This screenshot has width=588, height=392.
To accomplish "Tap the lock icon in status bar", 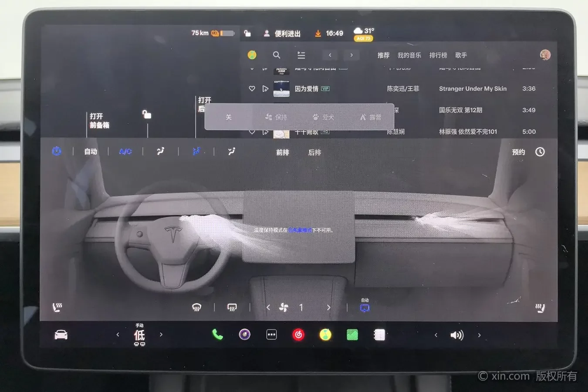I will tap(247, 33).
